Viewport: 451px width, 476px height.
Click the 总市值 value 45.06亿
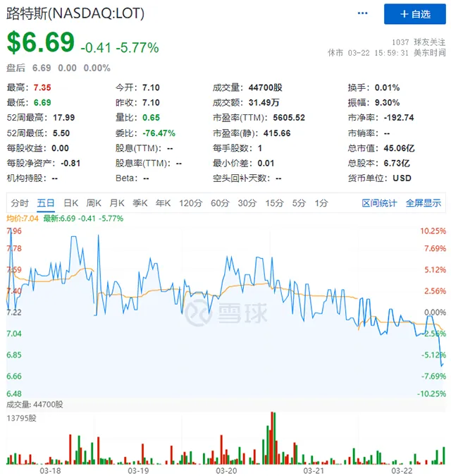[399, 148]
